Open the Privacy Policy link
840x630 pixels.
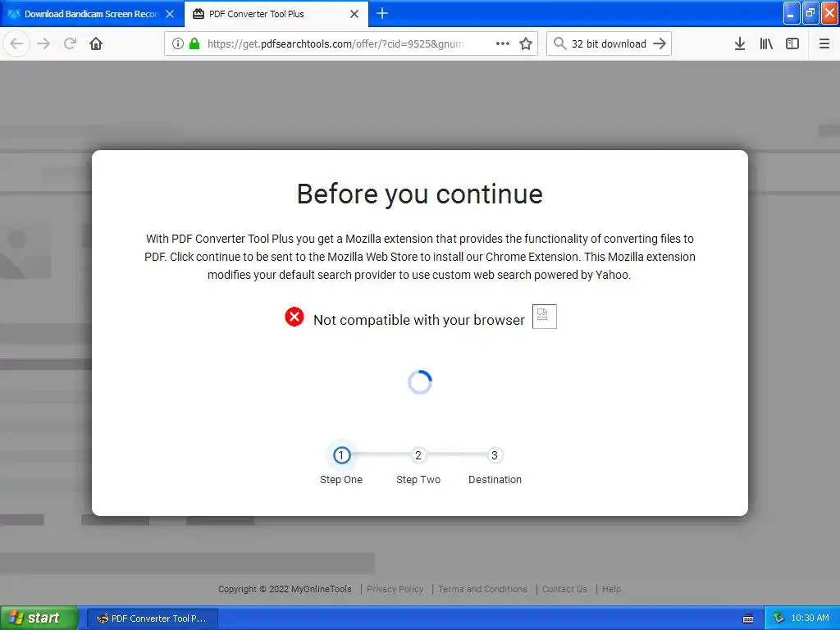point(395,589)
